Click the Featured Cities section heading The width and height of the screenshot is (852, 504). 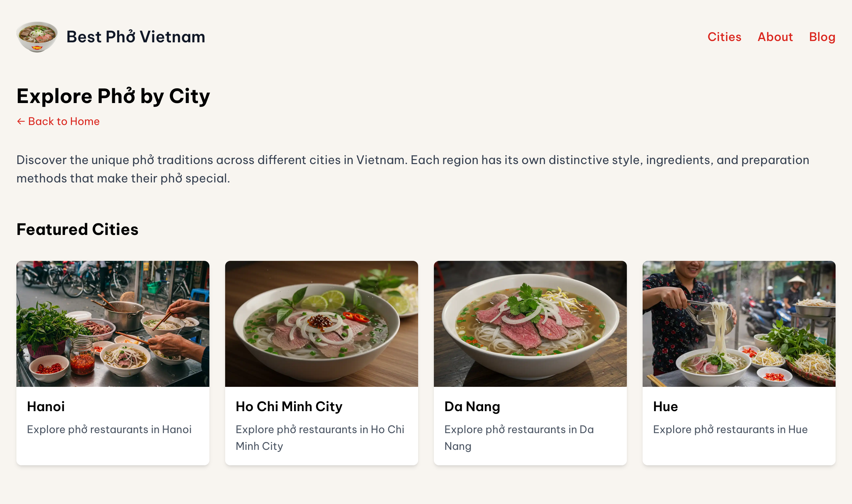77,229
